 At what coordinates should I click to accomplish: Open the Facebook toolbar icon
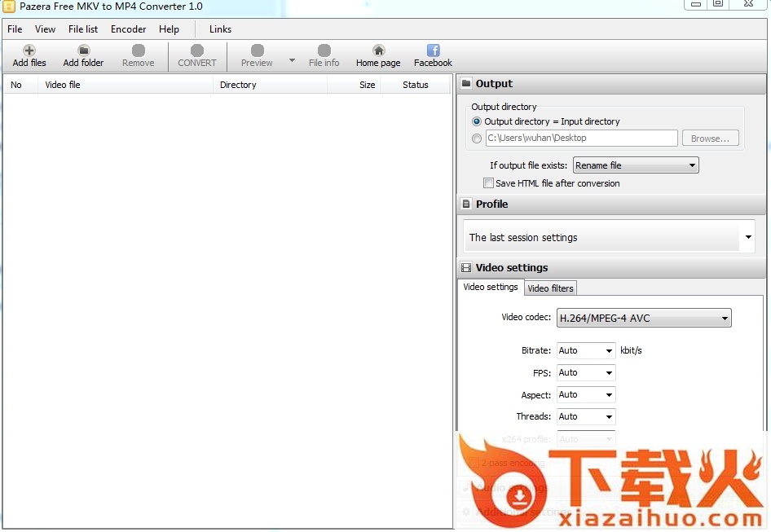pyautogui.click(x=433, y=51)
